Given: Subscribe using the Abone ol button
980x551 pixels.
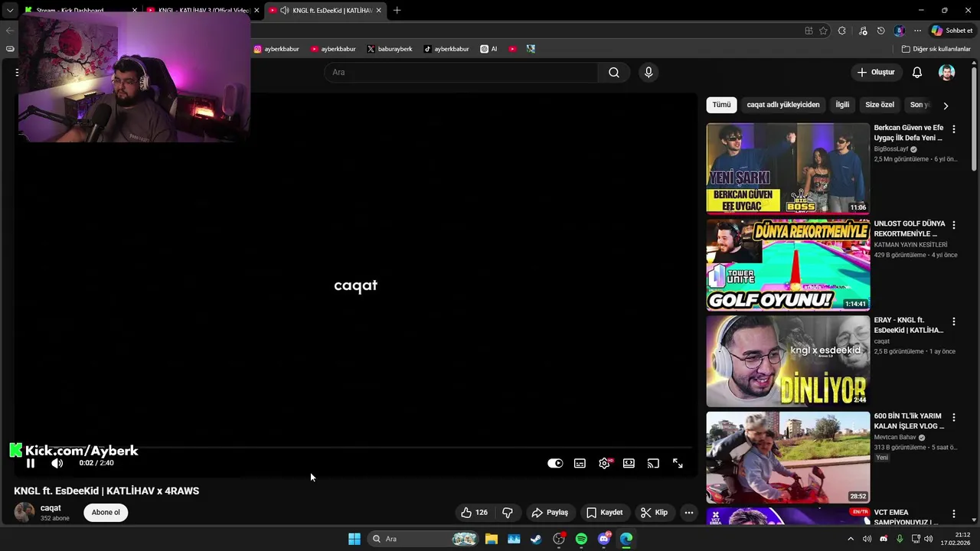Looking at the screenshot, I should tap(106, 513).
